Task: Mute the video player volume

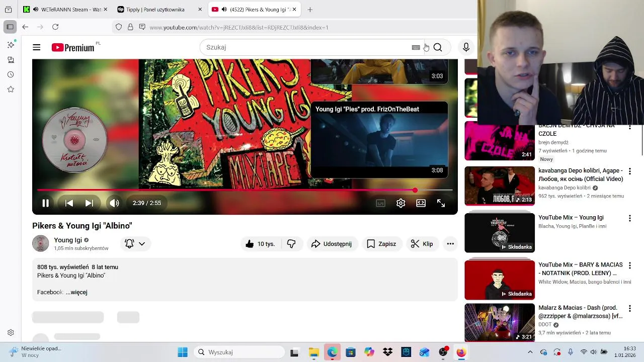Action: point(114,203)
